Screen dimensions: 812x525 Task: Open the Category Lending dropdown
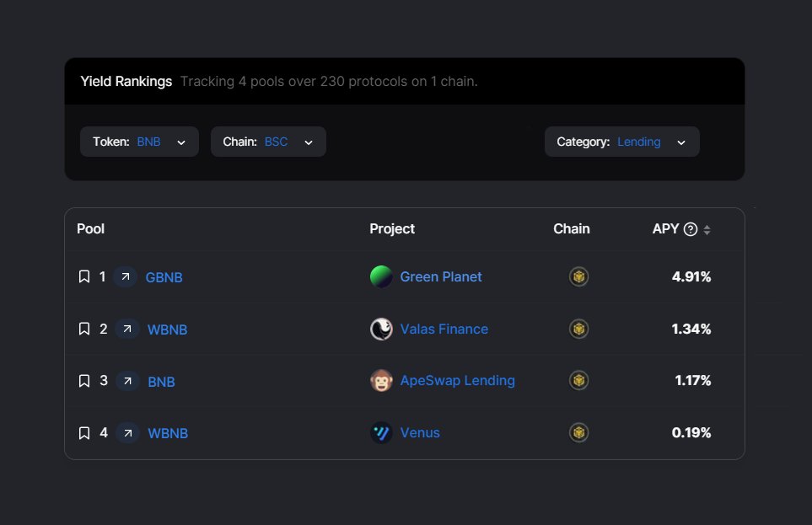[x=622, y=142]
